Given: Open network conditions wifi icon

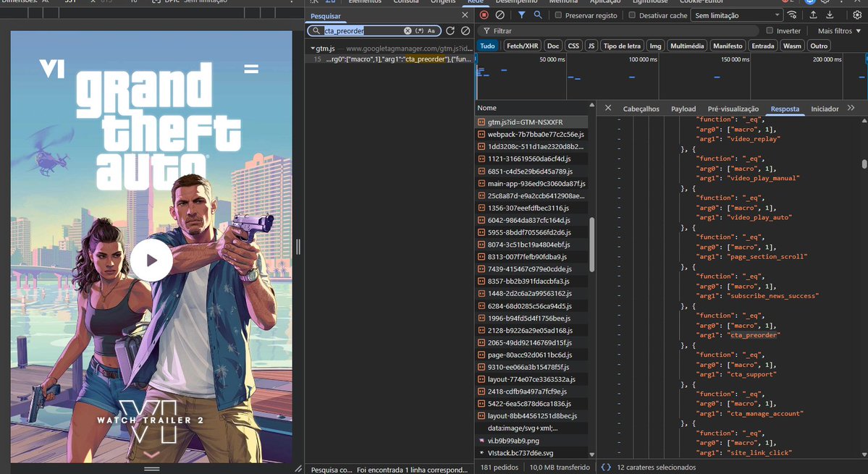Looking at the screenshot, I should click(x=792, y=15).
